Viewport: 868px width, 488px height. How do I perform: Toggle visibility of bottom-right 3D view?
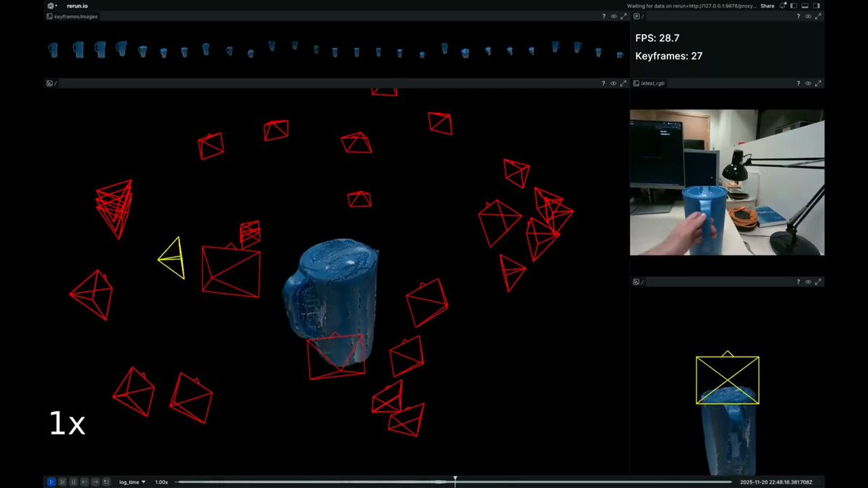[x=808, y=282]
